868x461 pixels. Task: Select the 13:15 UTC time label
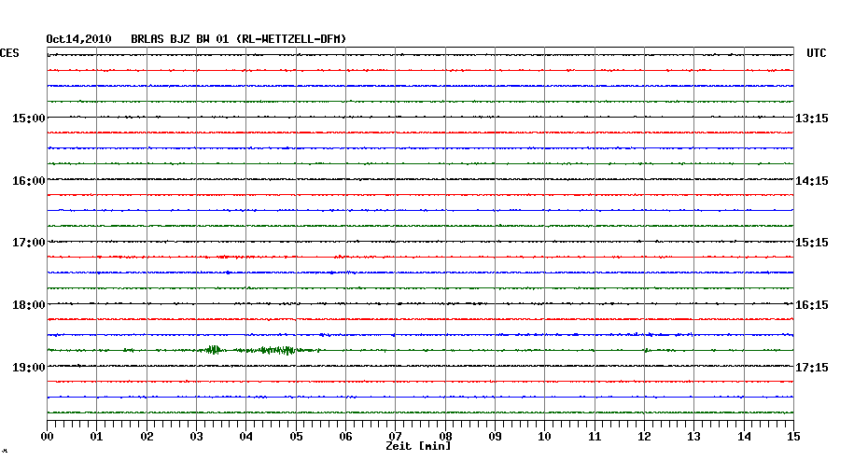point(811,119)
